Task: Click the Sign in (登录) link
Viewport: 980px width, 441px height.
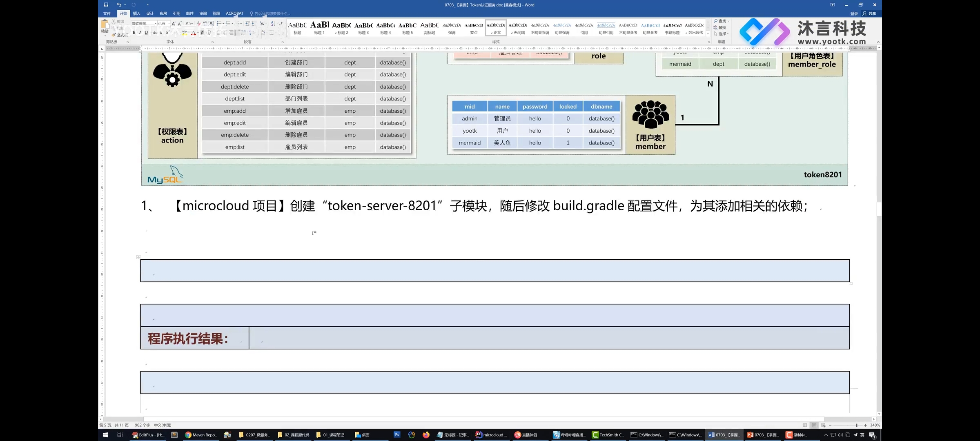Action: [854, 13]
